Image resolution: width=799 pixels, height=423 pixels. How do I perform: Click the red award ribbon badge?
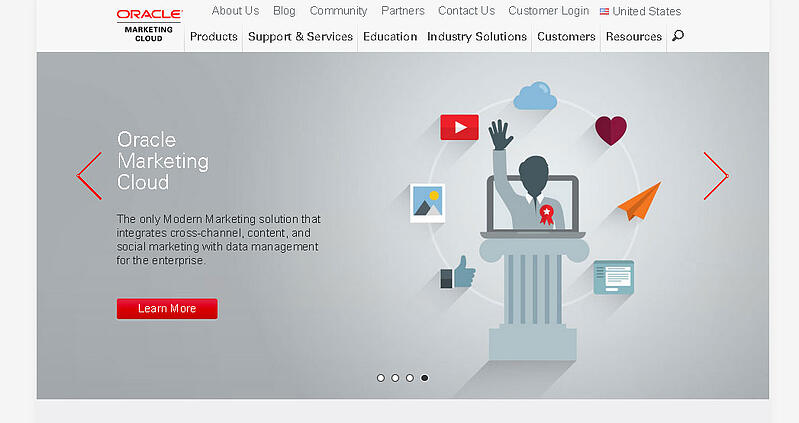[x=546, y=214]
